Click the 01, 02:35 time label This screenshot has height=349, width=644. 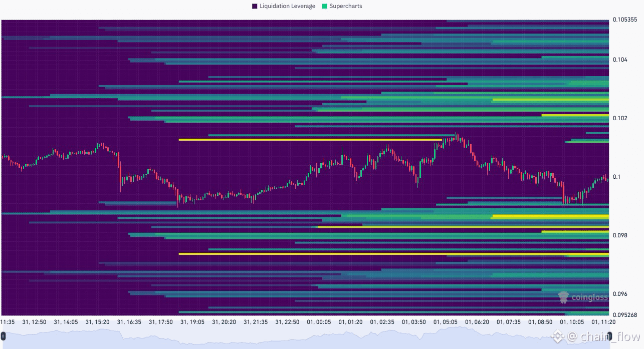pos(382,322)
